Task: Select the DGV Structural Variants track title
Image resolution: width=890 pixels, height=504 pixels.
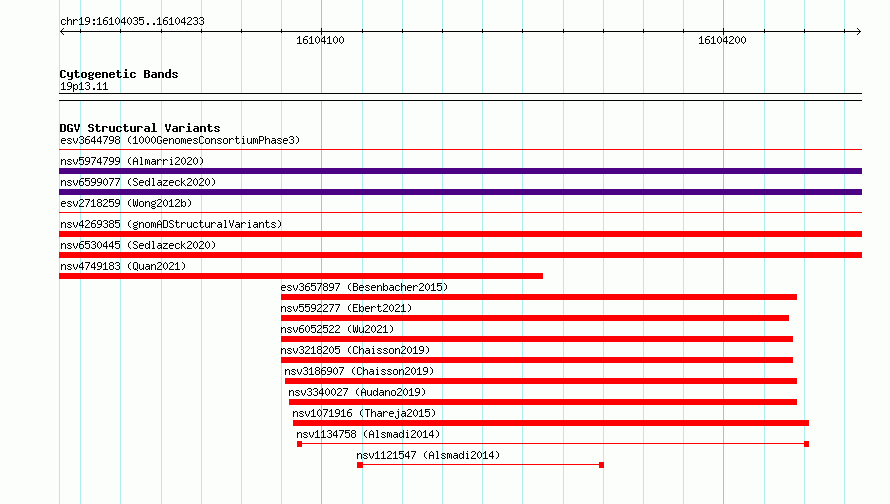Action: click(140, 128)
